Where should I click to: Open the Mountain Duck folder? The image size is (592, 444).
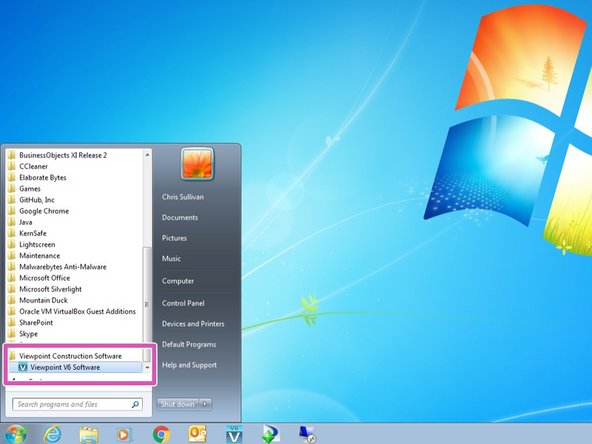pyautogui.click(x=43, y=300)
